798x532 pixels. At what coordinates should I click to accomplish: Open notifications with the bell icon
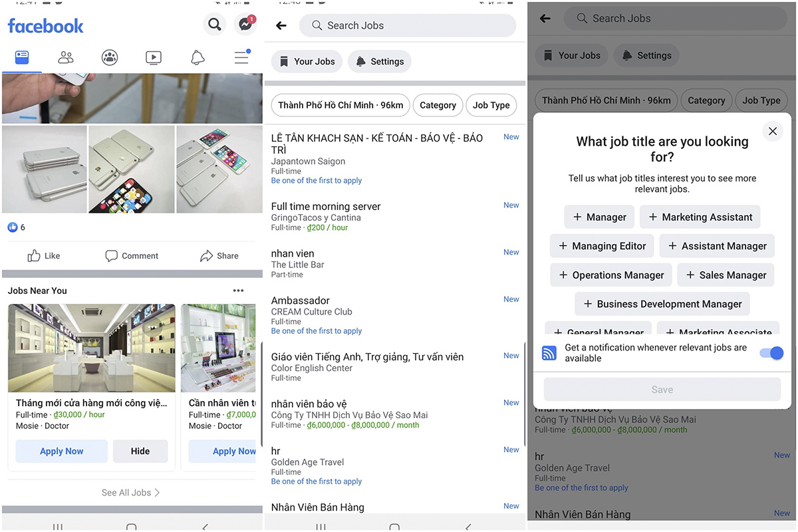click(197, 58)
